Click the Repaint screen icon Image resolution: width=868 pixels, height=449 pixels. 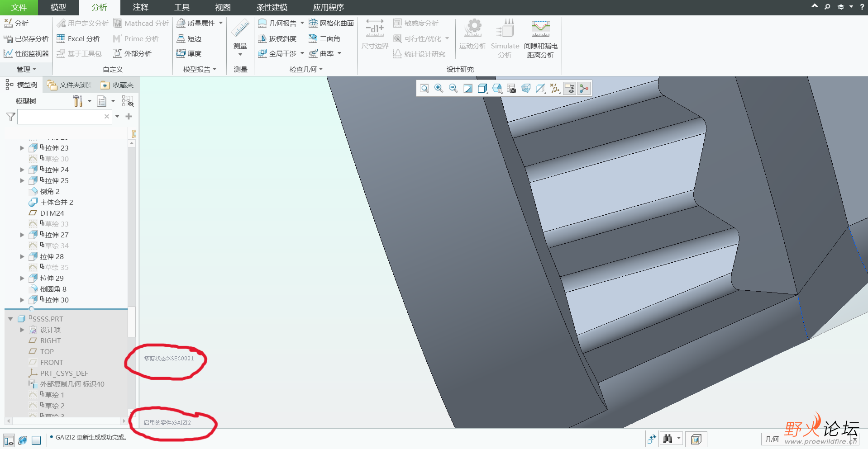(468, 88)
